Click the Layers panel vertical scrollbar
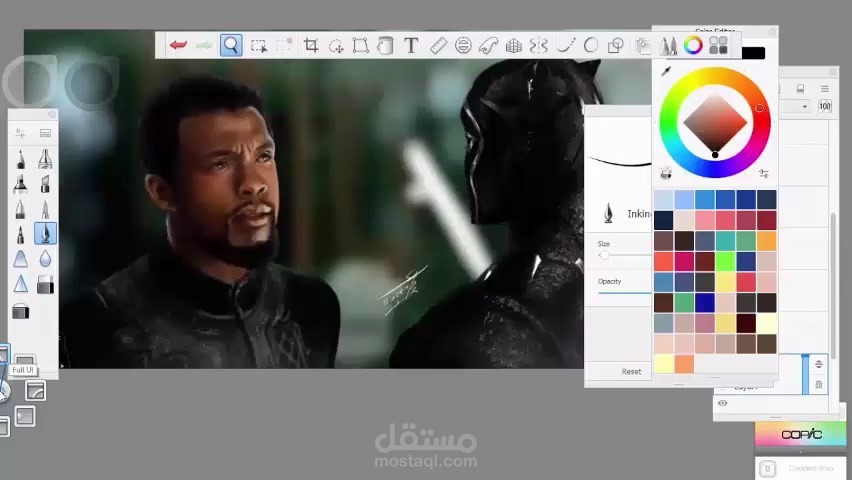Screen dimensions: 852x480 pos(834,284)
